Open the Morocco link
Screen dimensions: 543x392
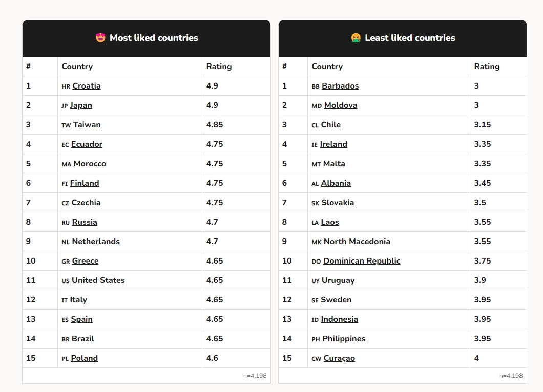click(90, 164)
